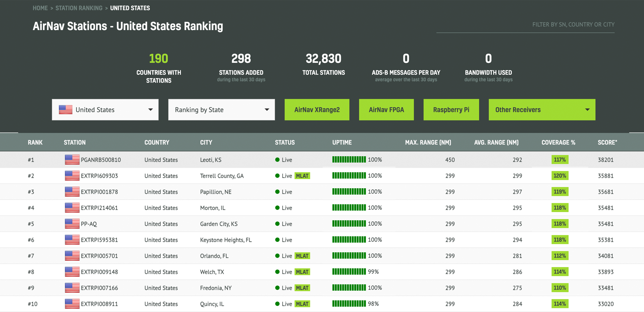Click the MLAT badge in the Quincy row

click(x=302, y=304)
